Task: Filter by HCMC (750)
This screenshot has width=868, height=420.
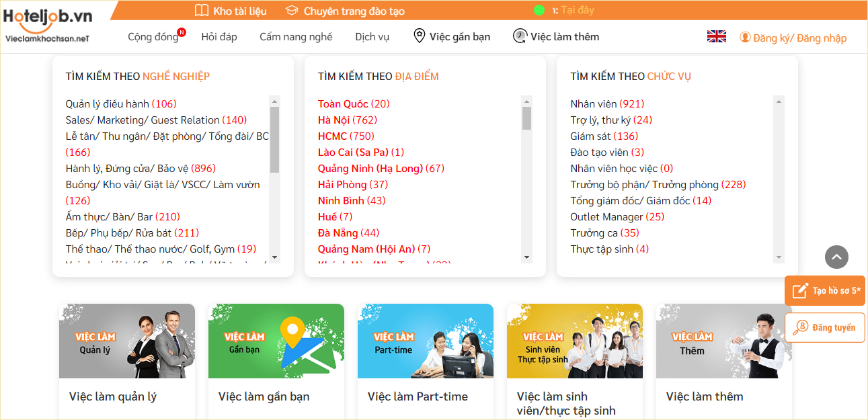Action: point(346,136)
